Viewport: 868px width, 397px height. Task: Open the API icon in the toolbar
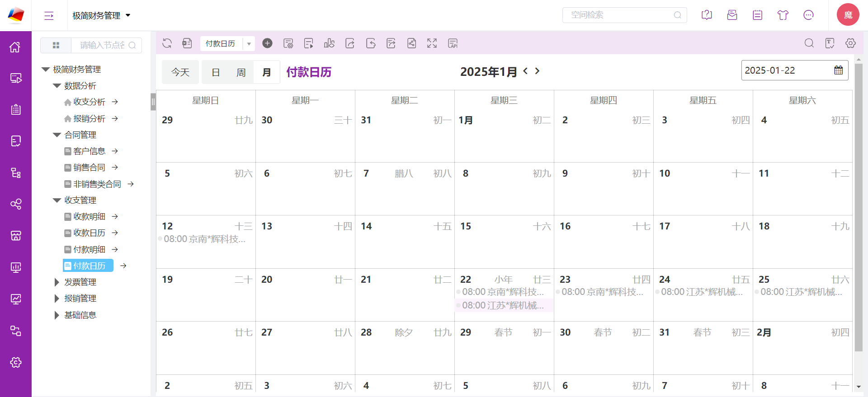453,43
